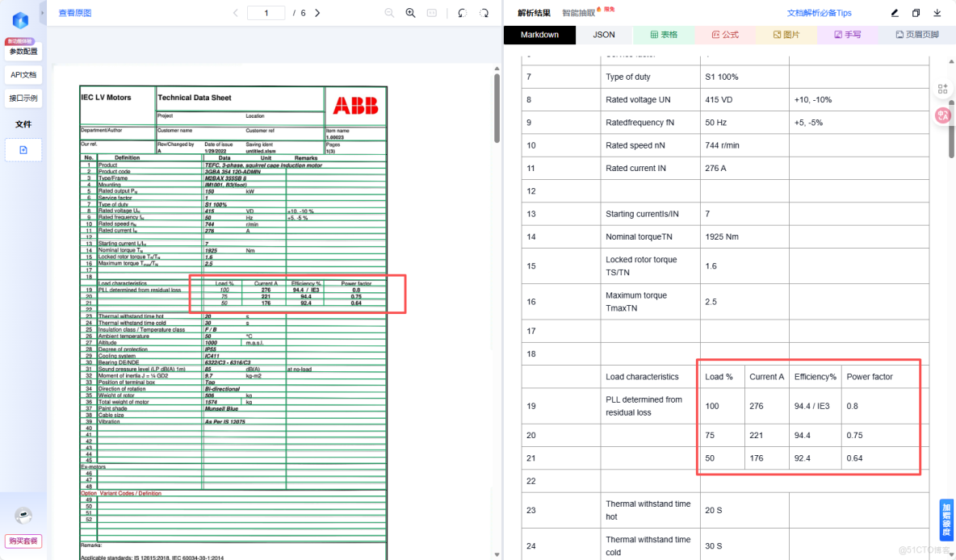
Task: Switch to the JSON tab
Action: (602, 34)
